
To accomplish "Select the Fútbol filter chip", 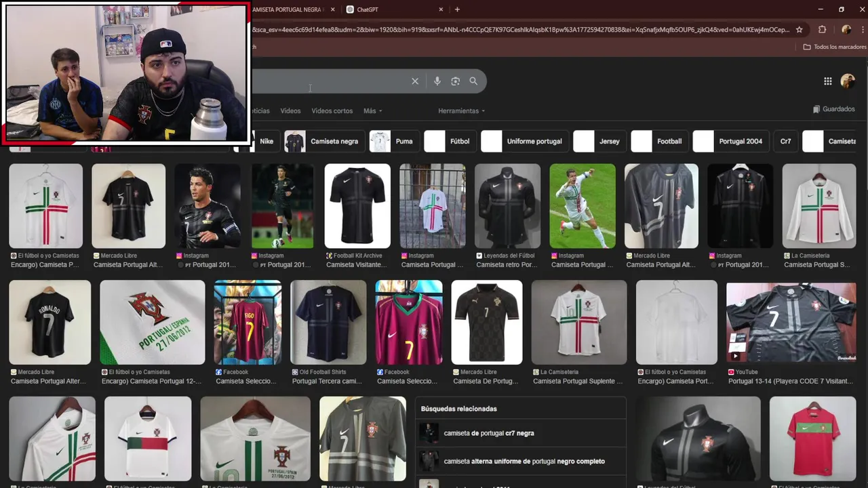I will tap(449, 141).
